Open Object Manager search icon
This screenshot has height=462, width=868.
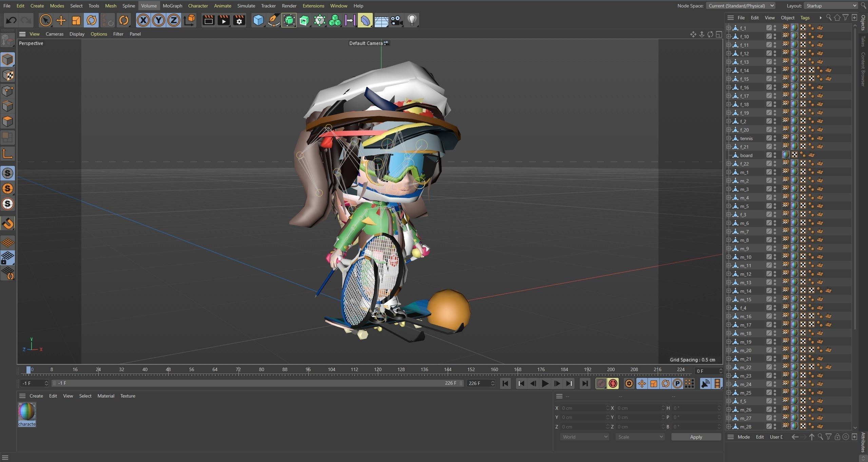829,18
